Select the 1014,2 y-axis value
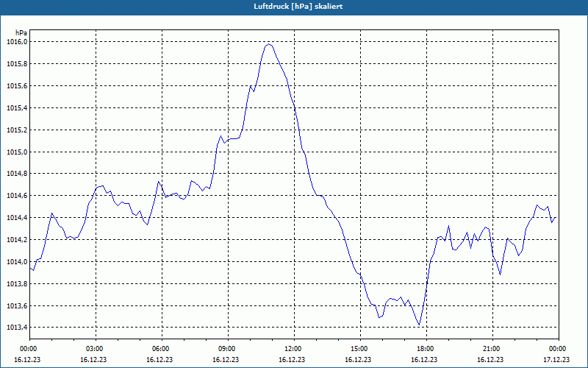 point(17,240)
